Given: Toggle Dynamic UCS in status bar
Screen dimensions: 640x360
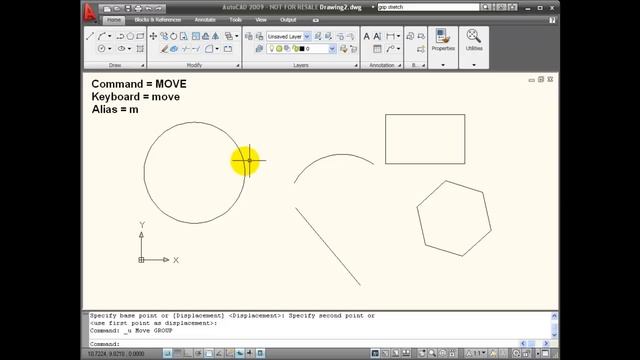Looking at the screenshot, I should coord(229,353).
